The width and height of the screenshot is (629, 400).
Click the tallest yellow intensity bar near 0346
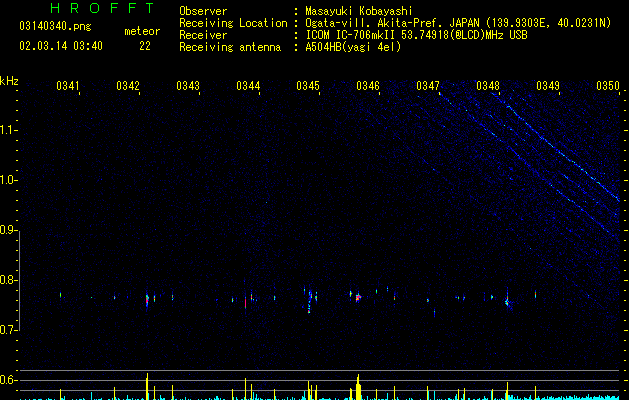pyautogui.click(x=358, y=387)
